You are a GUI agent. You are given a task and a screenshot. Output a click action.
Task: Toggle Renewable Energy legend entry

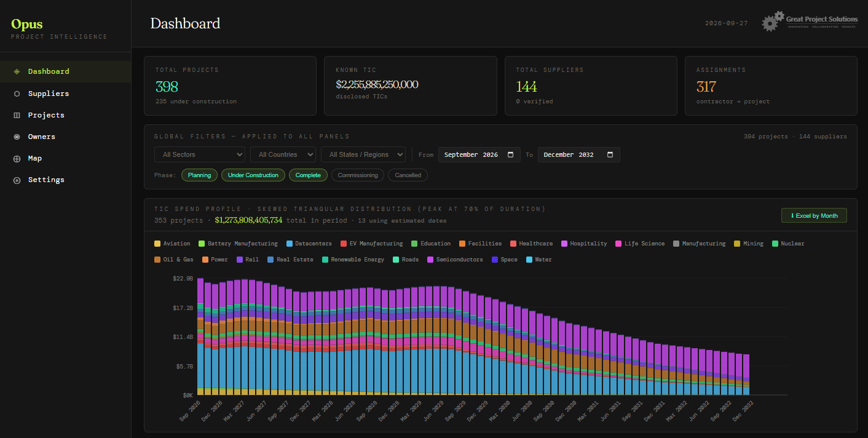click(x=353, y=260)
